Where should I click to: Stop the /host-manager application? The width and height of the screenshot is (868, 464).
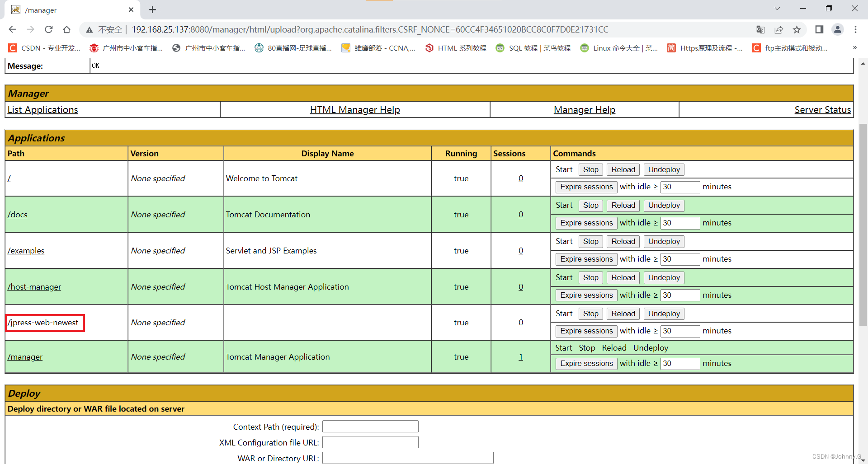(590, 277)
